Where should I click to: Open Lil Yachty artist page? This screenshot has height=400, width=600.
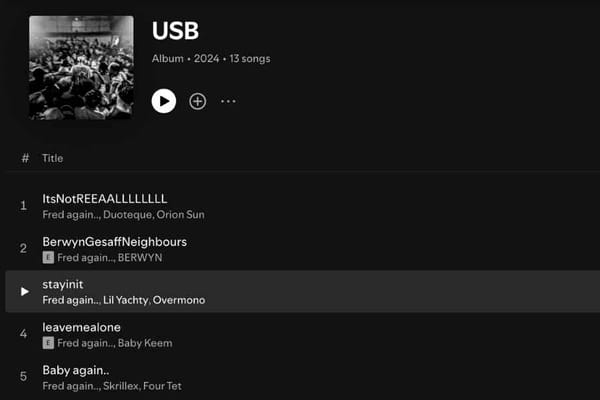125,300
